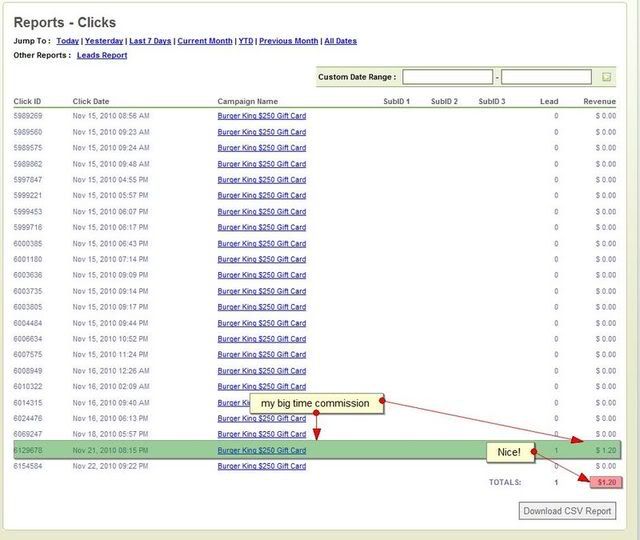Select date Nov 18, 2010 05:57 PM

pos(110,434)
